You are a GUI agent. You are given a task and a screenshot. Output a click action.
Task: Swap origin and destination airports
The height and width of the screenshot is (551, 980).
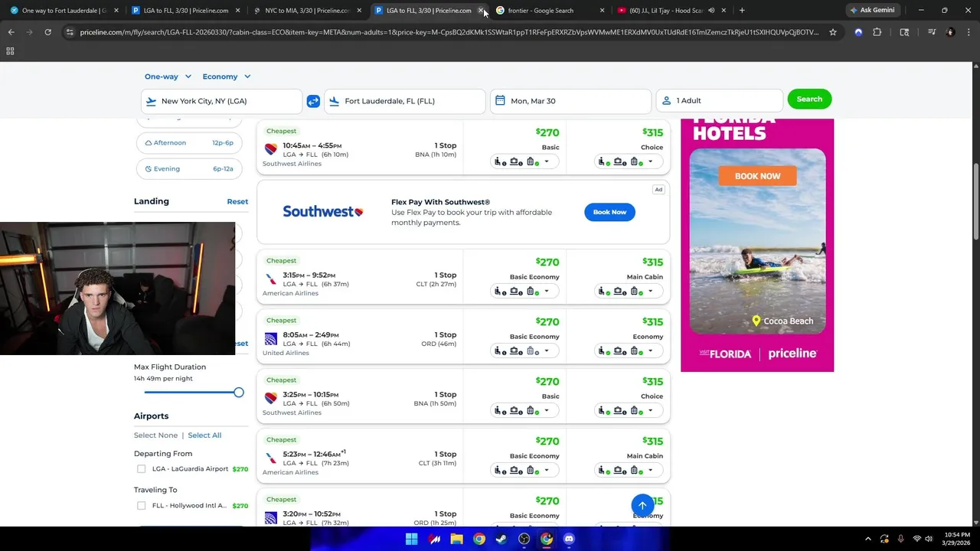(x=313, y=101)
